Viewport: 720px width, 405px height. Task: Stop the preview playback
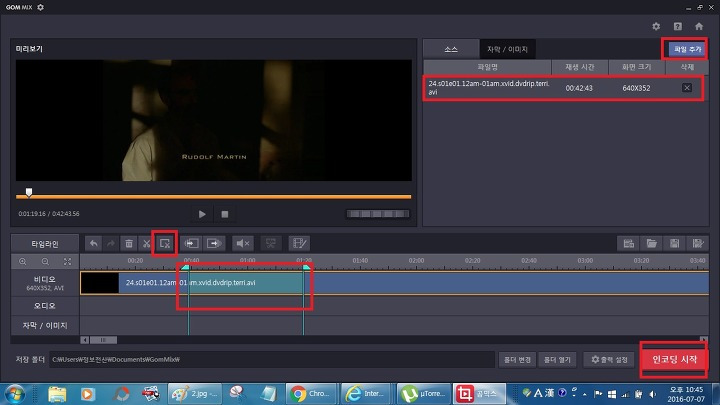[x=225, y=214]
